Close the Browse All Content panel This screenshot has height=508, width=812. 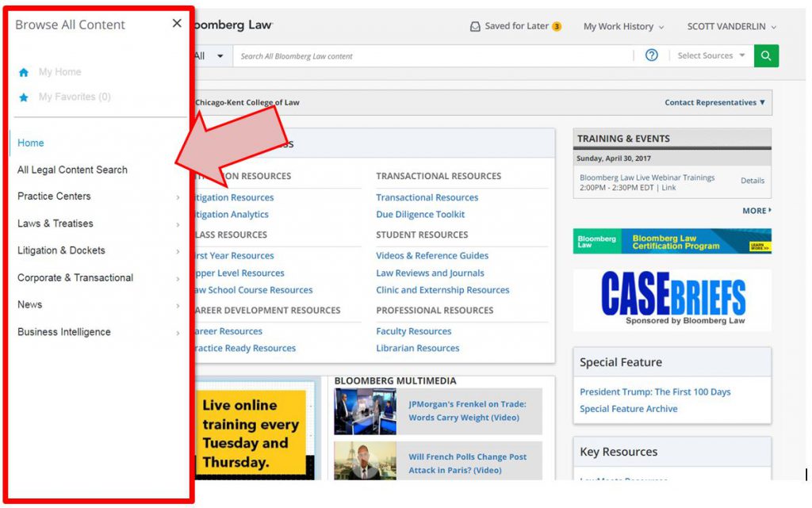coord(177,23)
